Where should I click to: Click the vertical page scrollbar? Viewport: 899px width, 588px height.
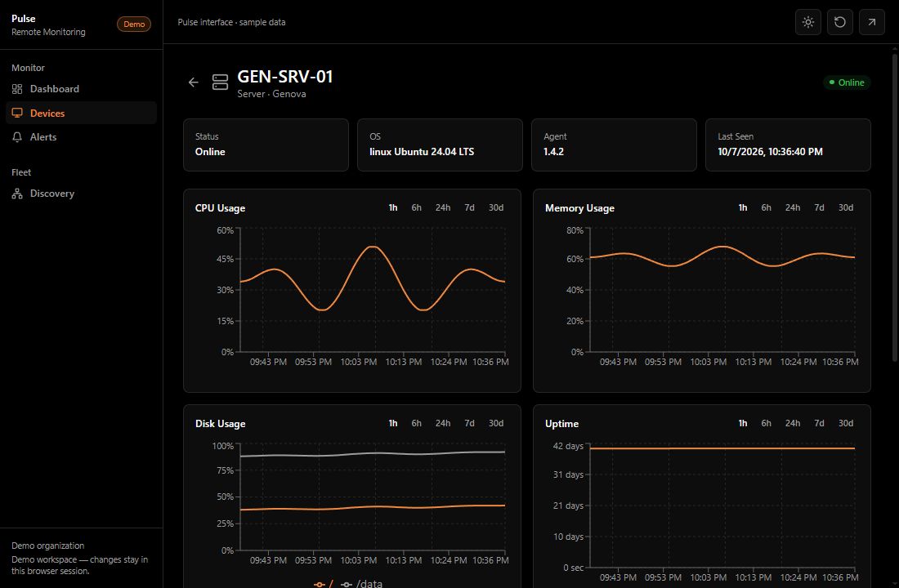click(x=894, y=207)
